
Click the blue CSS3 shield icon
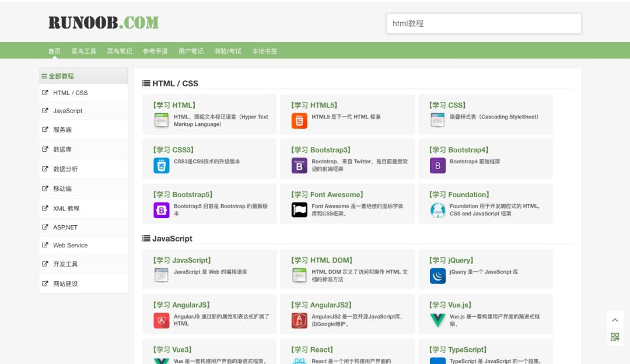(162, 166)
